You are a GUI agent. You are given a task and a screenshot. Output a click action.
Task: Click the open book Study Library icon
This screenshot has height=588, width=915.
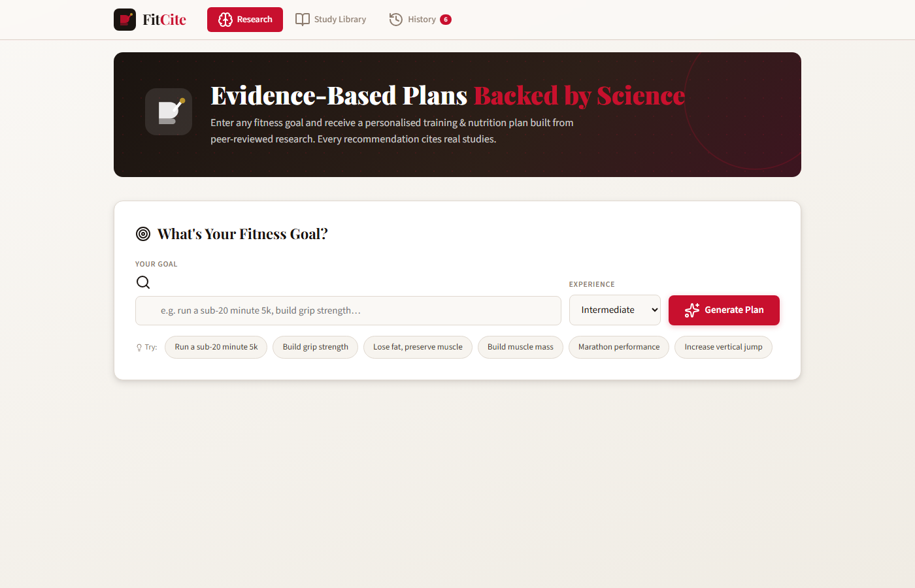[303, 20]
